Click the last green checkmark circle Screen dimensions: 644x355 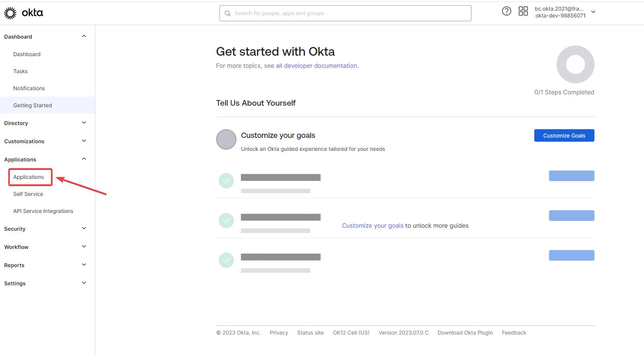click(x=226, y=260)
